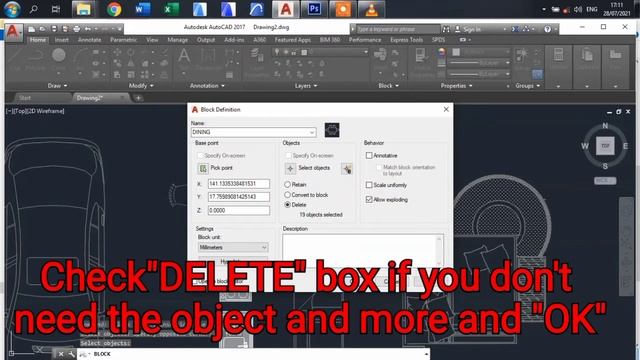Image resolution: width=640 pixels, height=360 pixels.
Task: Select the Circle tool in Draw panel
Action: click(x=59, y=56)
